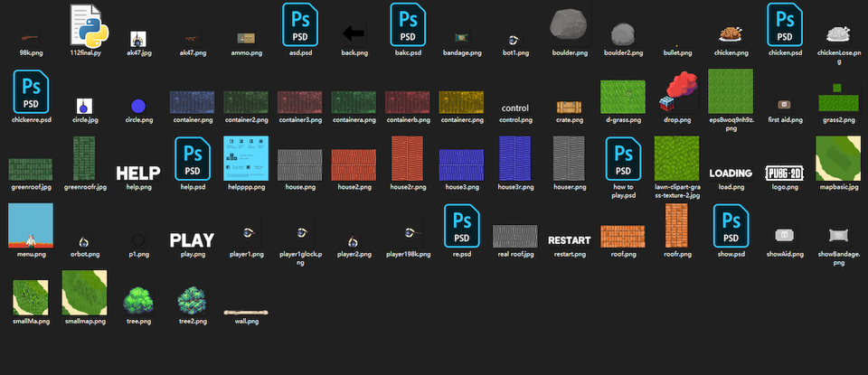Select the ak47.png file
Screen dimensions: 868x375
pyautogui.click(x=192, y=39)
